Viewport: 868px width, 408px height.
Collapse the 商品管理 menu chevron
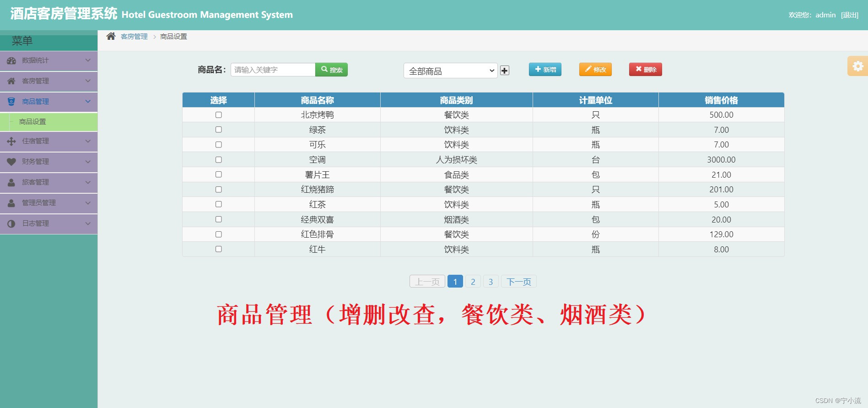[x=88, y=101]
